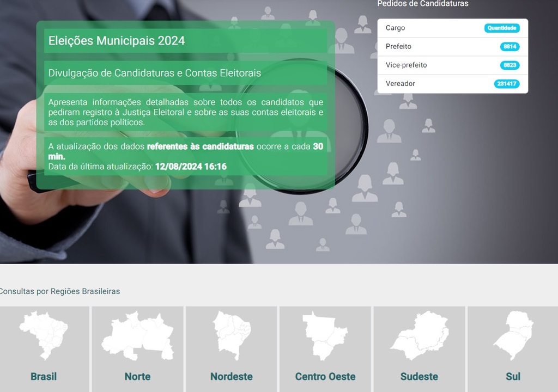Click the Quantidade header badge
The image size is (558, 392).
click(502, 28)
